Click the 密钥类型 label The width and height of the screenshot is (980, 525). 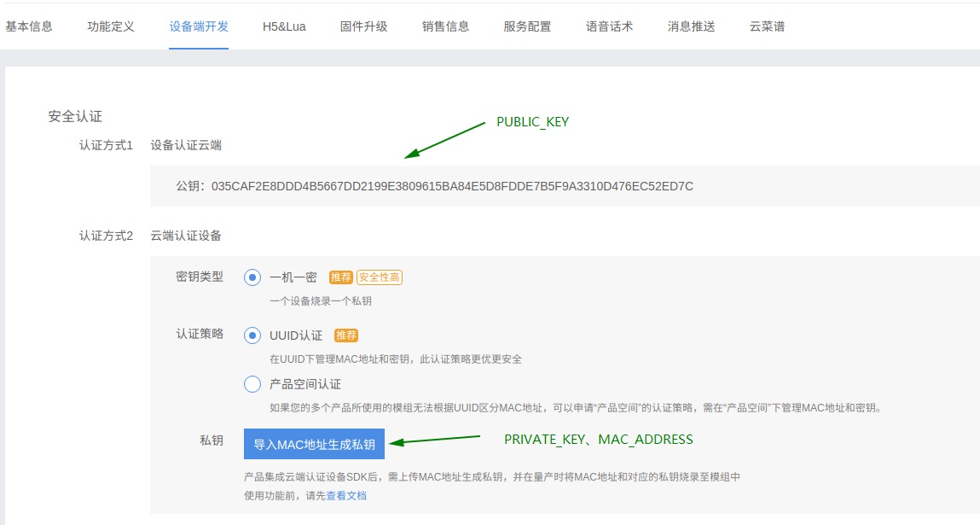click(x=200, y=277)
